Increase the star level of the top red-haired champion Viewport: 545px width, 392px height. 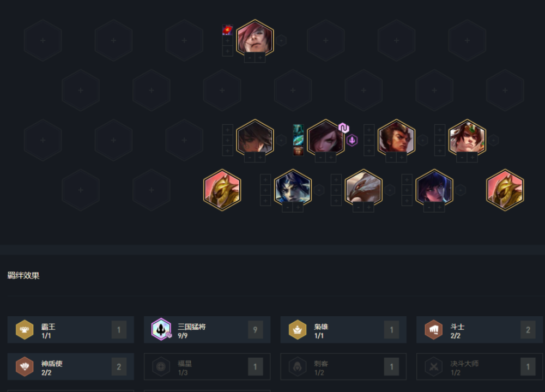click(260, 58)
